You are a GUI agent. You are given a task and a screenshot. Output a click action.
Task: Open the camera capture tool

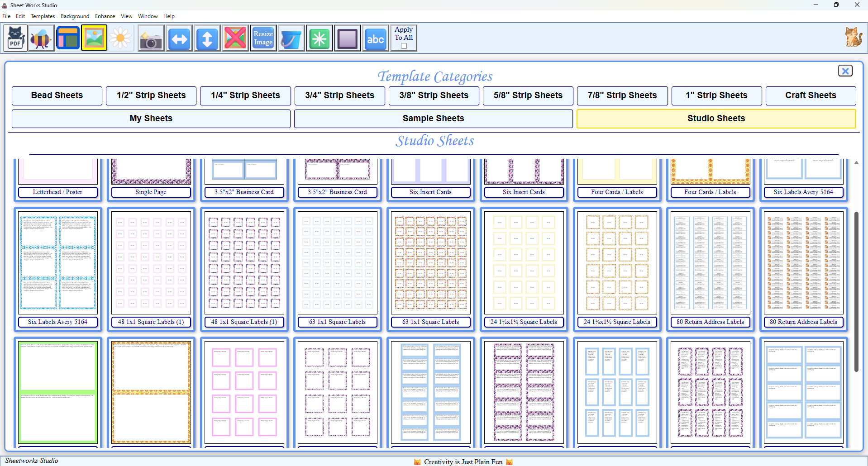tap(151, 38)
